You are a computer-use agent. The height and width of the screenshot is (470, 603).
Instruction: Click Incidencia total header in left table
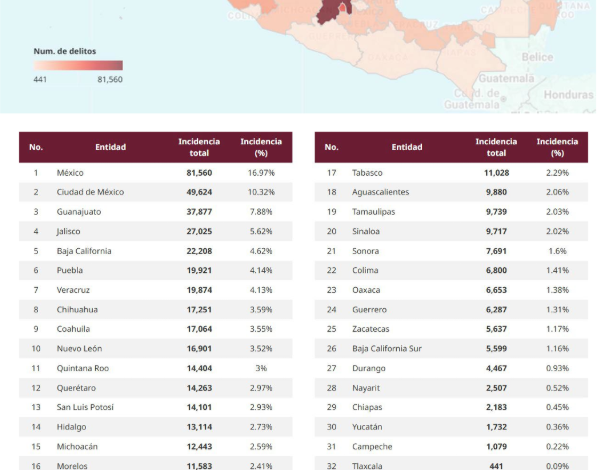pos(199,147)
